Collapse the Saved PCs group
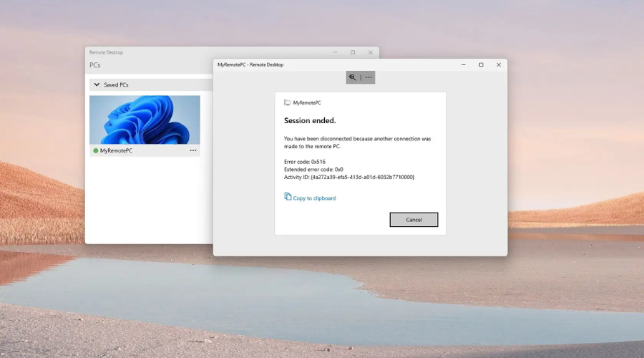Viewport: 644px width, 358px height. [97, 84]
